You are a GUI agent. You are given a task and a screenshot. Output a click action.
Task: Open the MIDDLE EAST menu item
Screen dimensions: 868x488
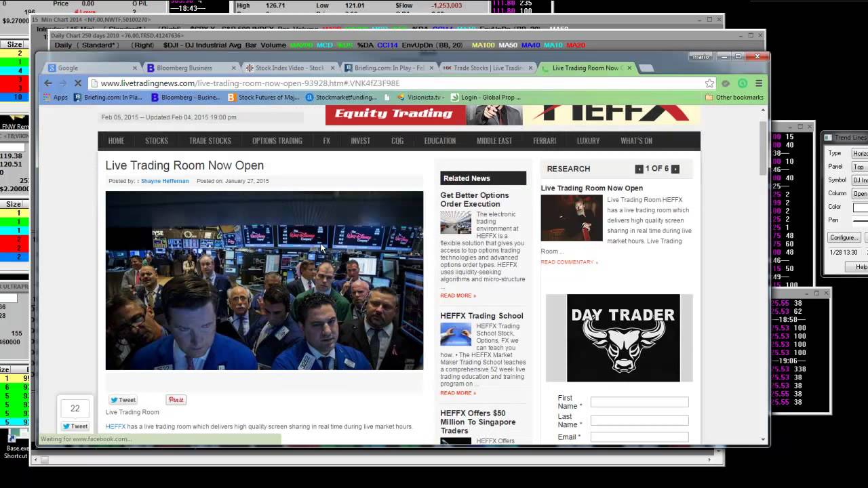click(x=494, y=141)
